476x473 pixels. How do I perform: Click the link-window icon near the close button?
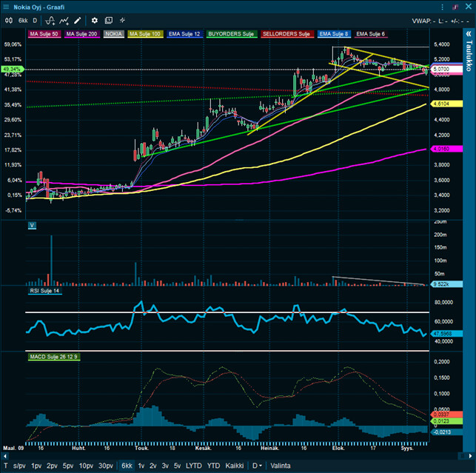(x=455, y=7)
